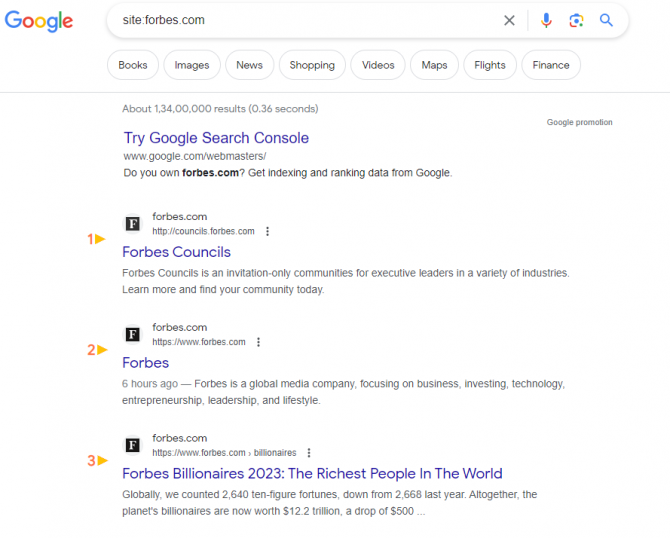Click the Google logo
670x538 pixels.
click(x=39, y=21)
